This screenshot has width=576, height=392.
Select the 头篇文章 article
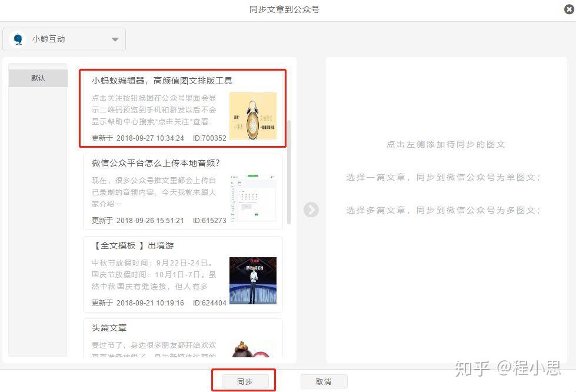(182, 338)
